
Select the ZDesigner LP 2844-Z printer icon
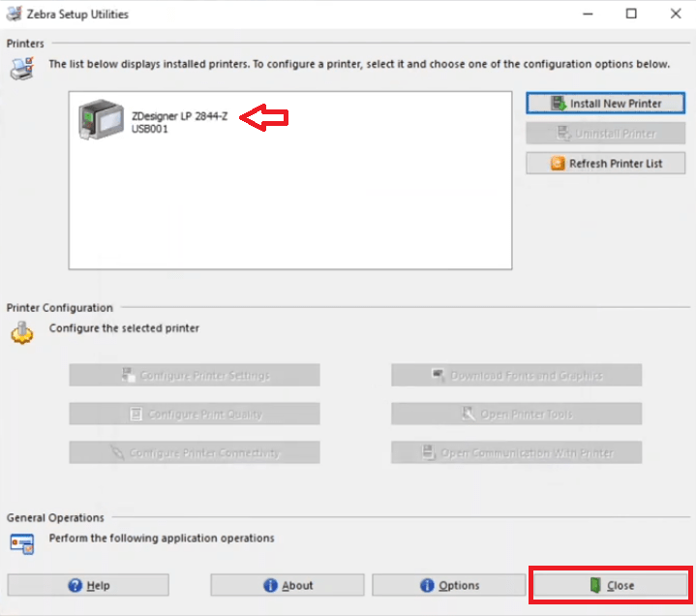pyautogui.click(x=101, y=120)
